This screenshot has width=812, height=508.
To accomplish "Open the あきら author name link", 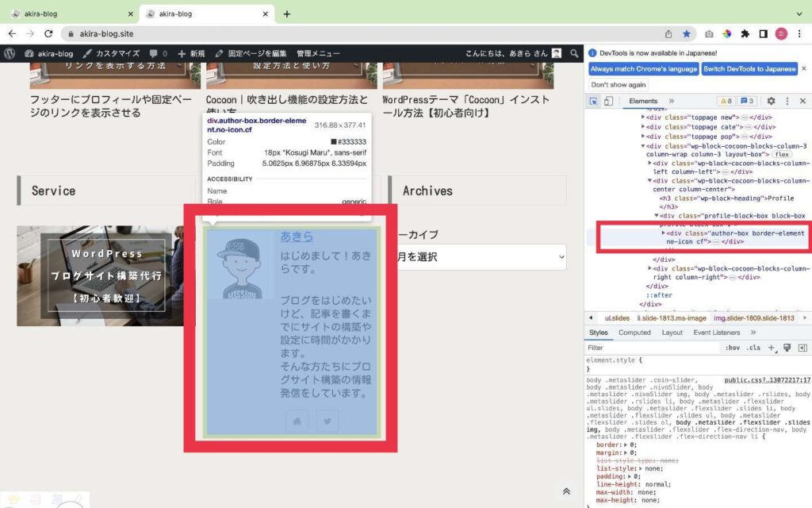I will click(297, 237).
